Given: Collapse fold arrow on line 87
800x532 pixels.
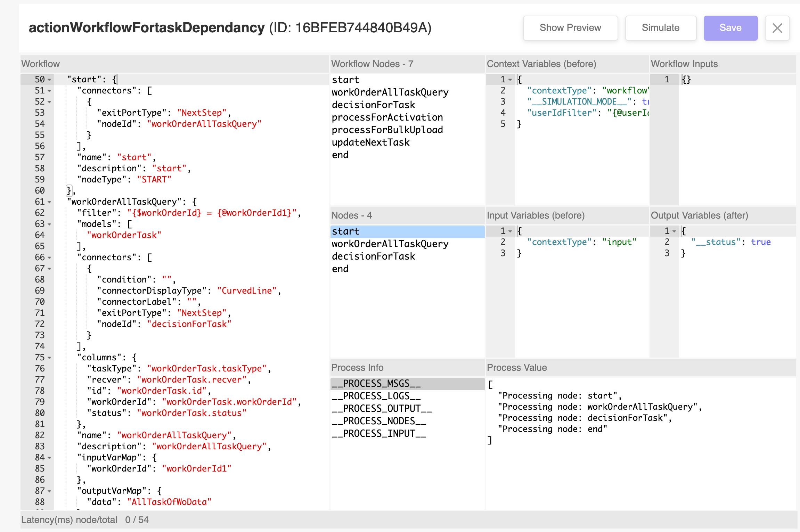Looking at the screenshot, I should coord(49,491).
